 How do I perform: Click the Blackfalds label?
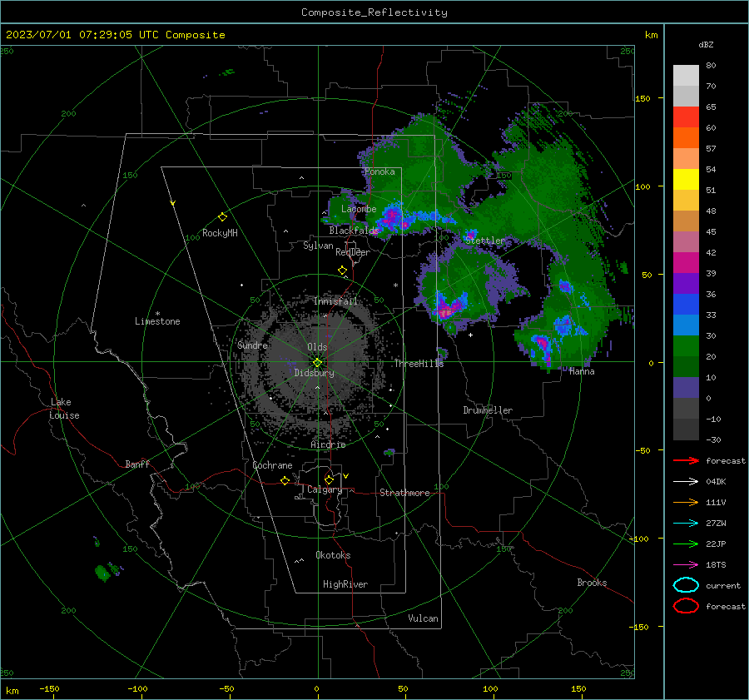(354, 231)
